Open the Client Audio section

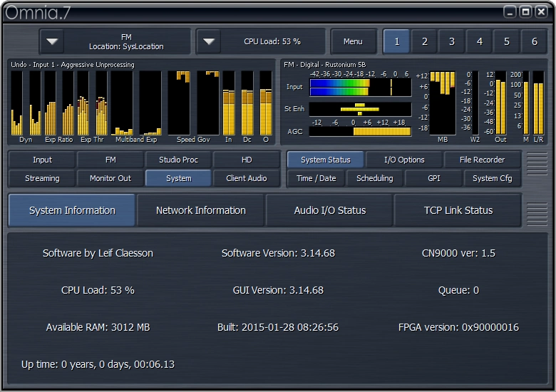coord(247,178)
